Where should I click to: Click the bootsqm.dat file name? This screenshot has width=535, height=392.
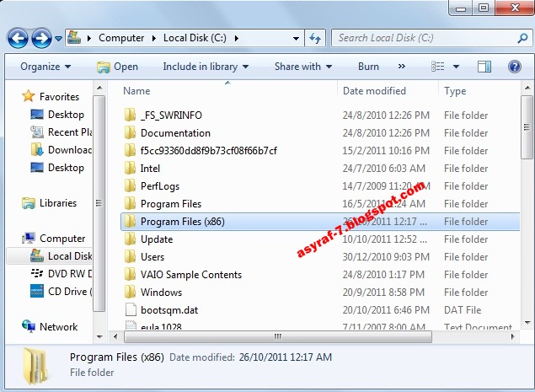pos(169,310)
